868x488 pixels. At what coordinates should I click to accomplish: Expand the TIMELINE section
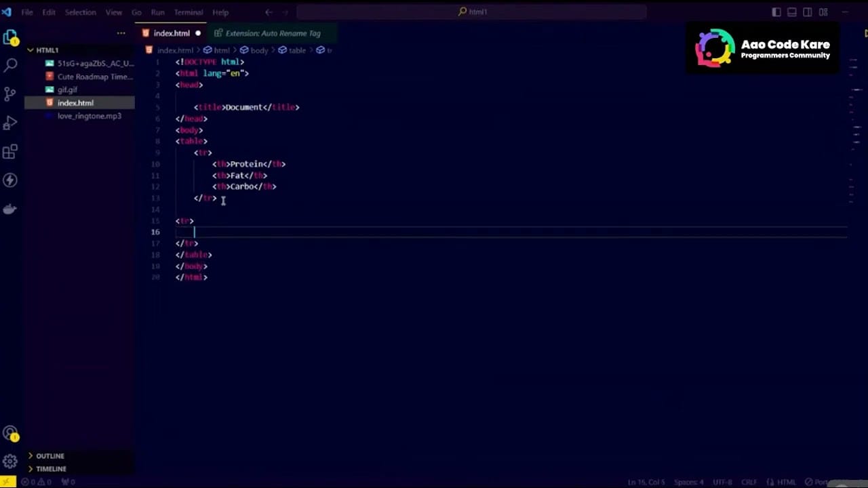tap(51, 469)
